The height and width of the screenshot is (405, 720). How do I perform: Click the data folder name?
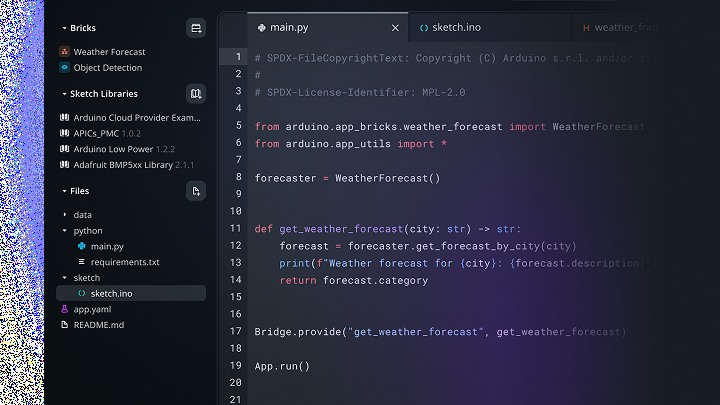tap(83, 214)
